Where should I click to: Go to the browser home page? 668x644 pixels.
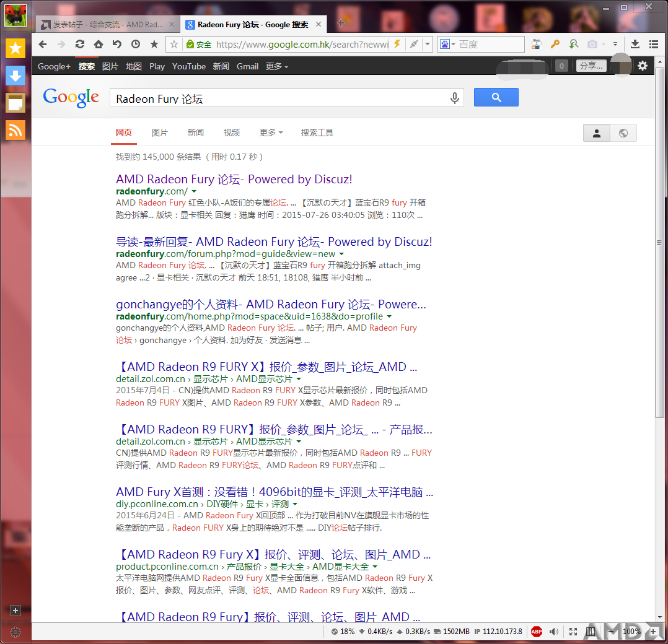(99, 44)
